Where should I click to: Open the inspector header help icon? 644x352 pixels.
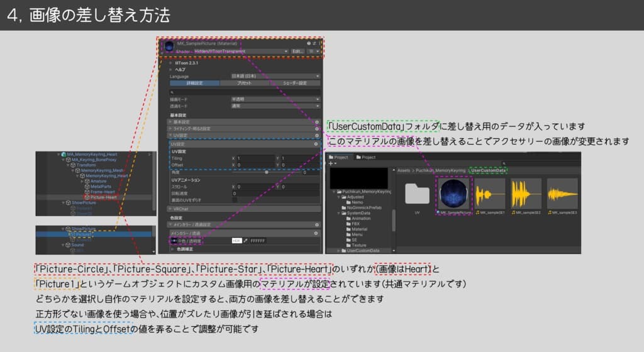coord(309,43)
